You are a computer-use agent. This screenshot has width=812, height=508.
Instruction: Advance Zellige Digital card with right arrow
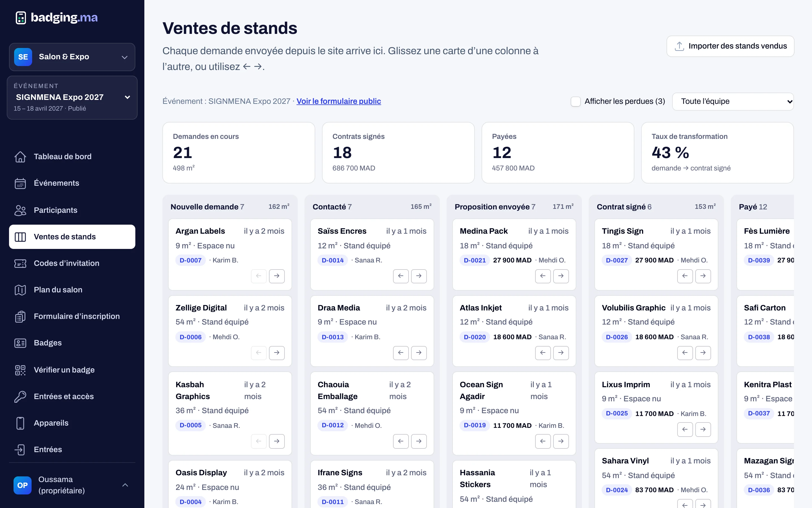point(277,352)
